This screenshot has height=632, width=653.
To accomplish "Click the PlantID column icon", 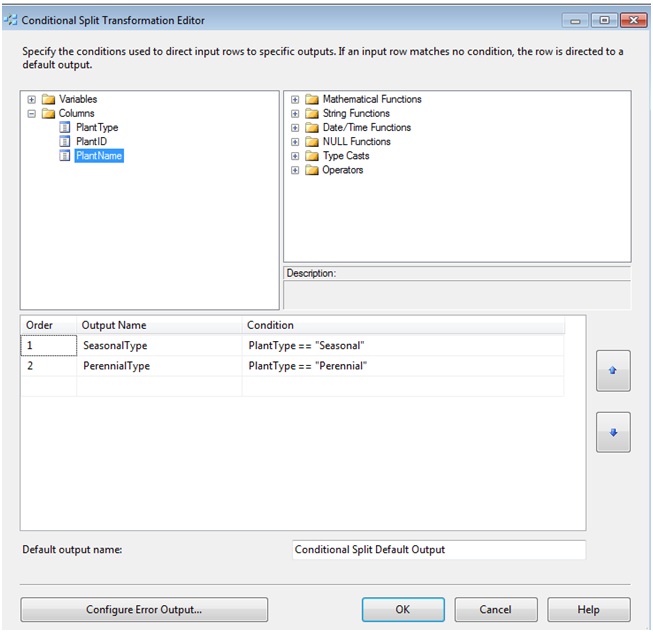I will (x=65, y=142).
